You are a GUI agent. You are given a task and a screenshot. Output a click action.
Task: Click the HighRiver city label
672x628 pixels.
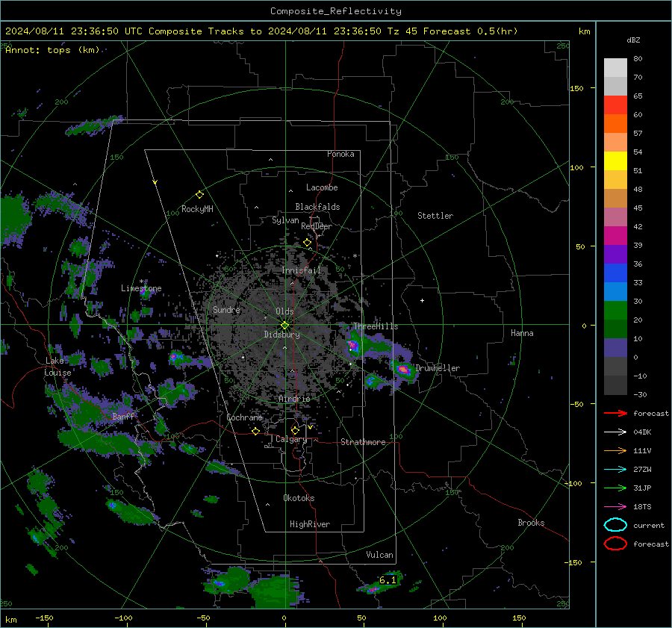coord(310,525)
